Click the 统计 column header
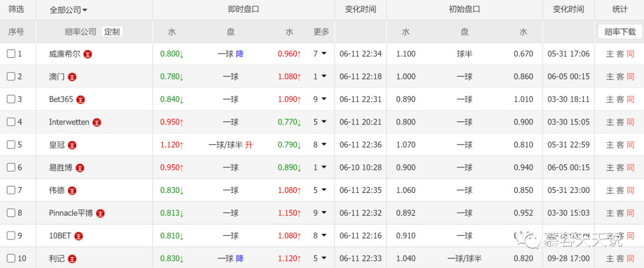 click(620, 9)
